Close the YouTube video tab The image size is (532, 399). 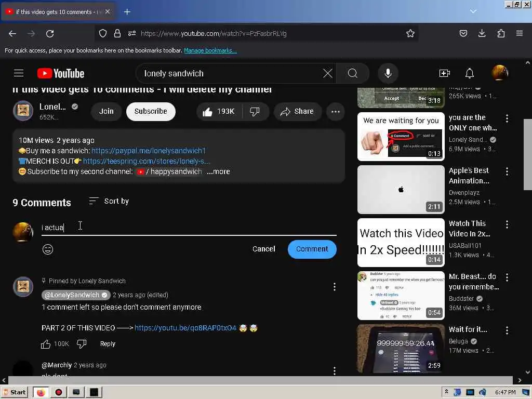pyautogui.click(x=108, y=11)
